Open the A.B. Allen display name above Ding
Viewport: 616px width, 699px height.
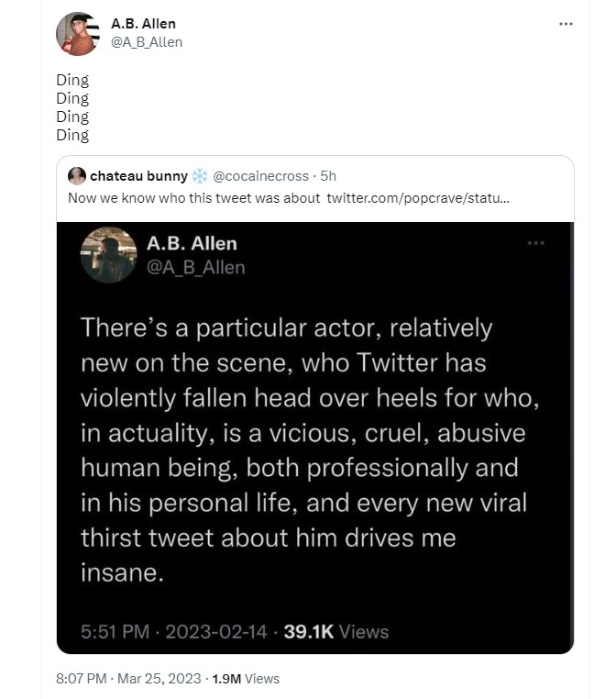[143, 24]
